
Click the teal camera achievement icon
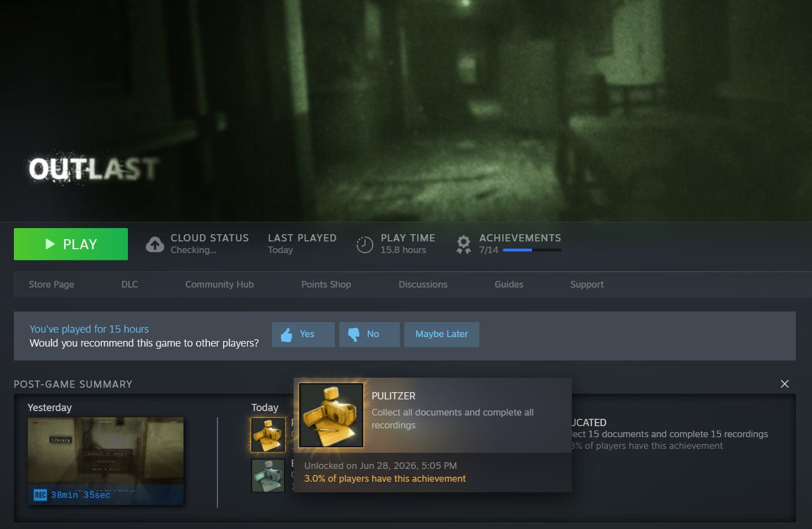click(x=268, y=475)
